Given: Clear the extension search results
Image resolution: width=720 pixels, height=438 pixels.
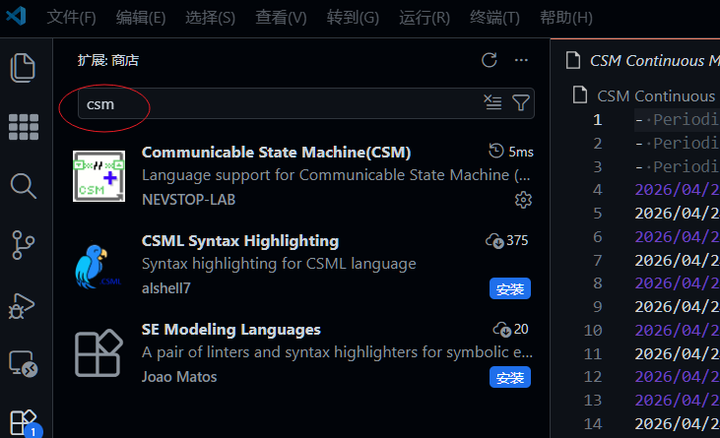Looking at the screenshot, I should (493, 102).
